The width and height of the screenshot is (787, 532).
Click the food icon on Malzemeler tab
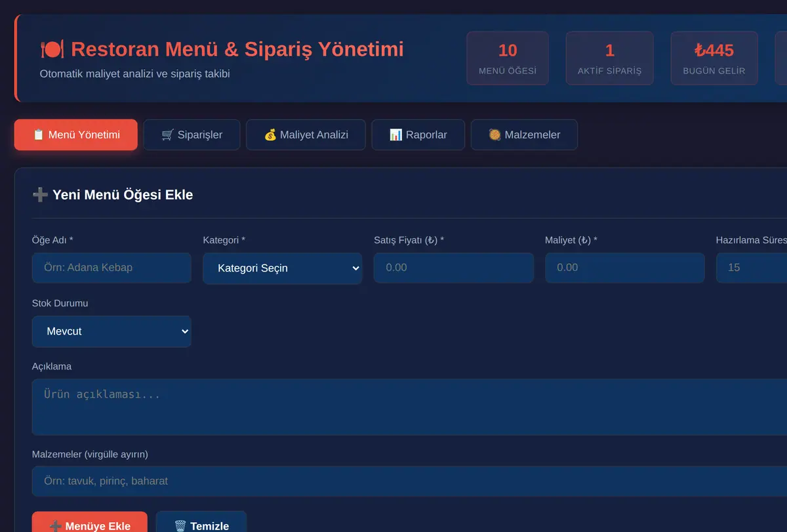pos(494,134)
